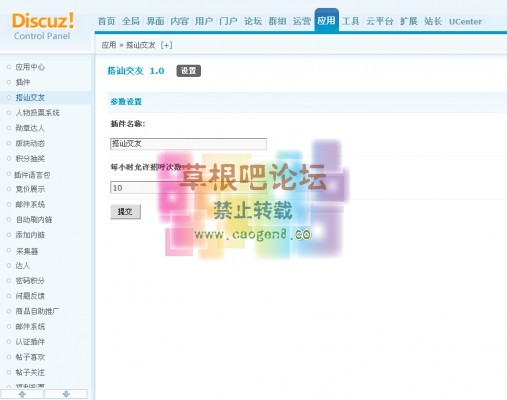Open the 首页 tab in the top navigation
The width and height of the screenshot is (507, 400).
107,21
